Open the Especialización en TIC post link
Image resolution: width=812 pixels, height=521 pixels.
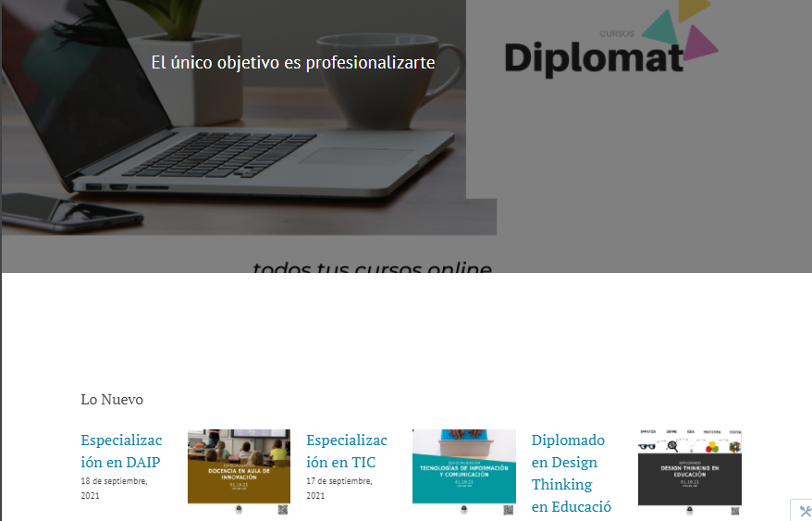coord(347,451)
